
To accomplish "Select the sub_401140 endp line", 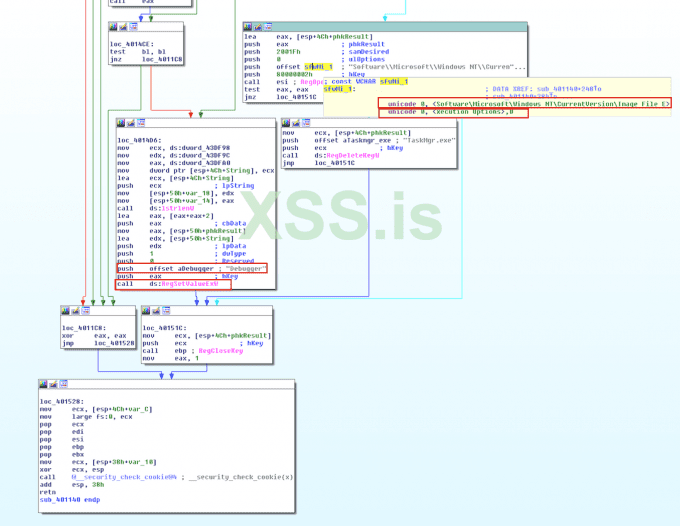I will click(70, 500).
